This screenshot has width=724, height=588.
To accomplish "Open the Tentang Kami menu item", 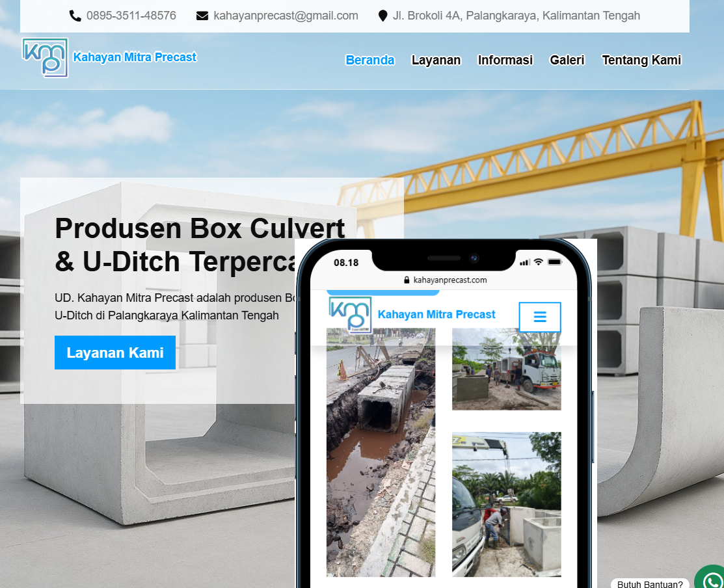I will 641,60.
